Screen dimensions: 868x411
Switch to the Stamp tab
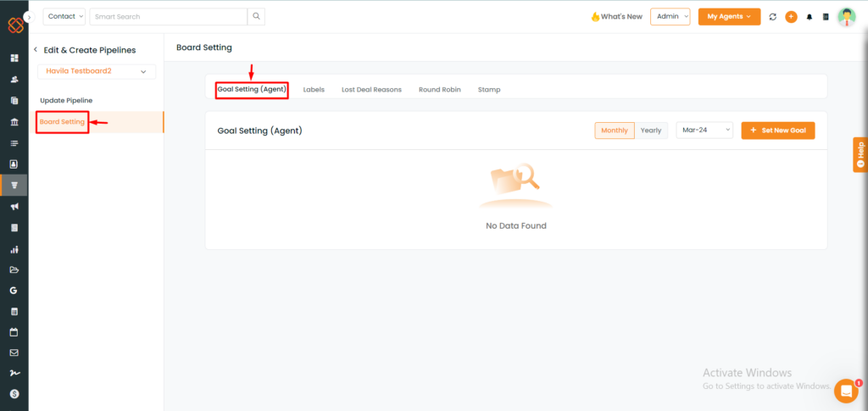489,90
